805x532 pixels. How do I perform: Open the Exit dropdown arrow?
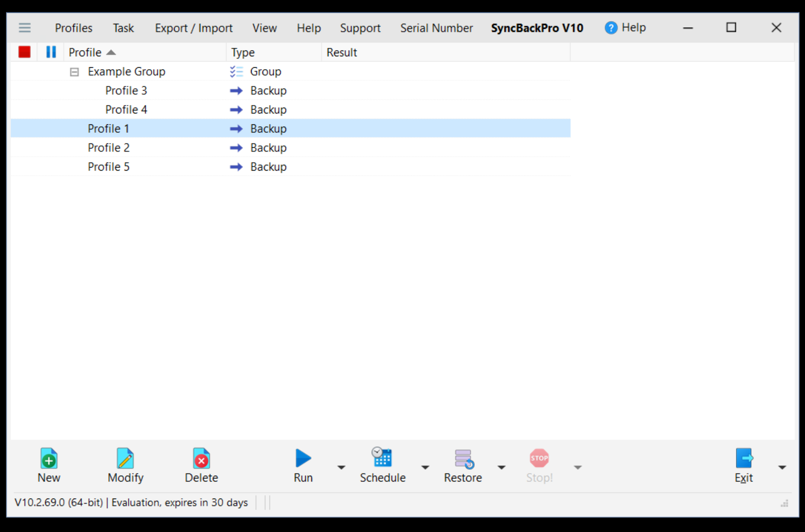click(x=782, y=467)
